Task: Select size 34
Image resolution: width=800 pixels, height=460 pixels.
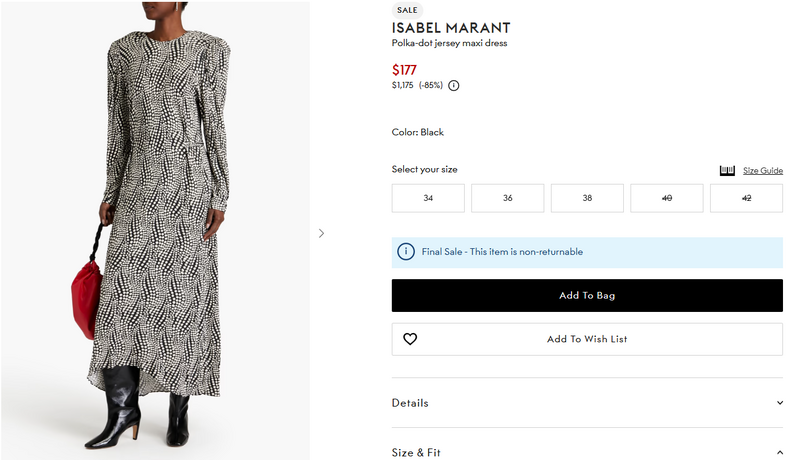Action: [x=428, y=198]
